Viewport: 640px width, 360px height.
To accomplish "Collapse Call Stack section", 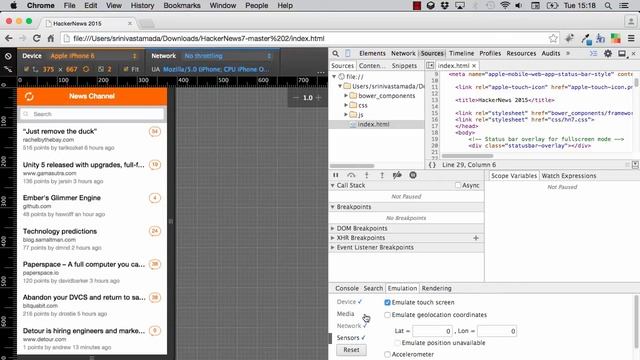I will (x=333, y=185).
